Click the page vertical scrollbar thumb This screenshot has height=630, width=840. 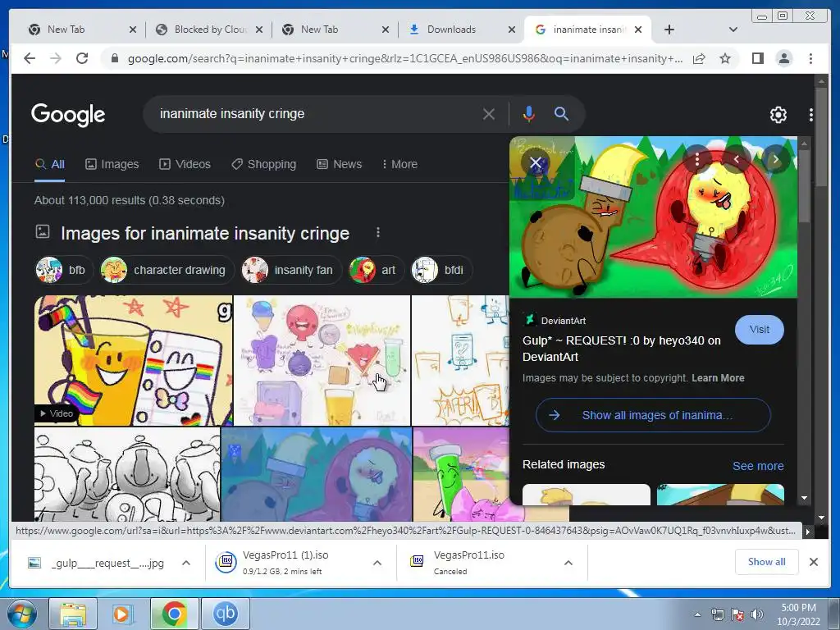(820, 137)
